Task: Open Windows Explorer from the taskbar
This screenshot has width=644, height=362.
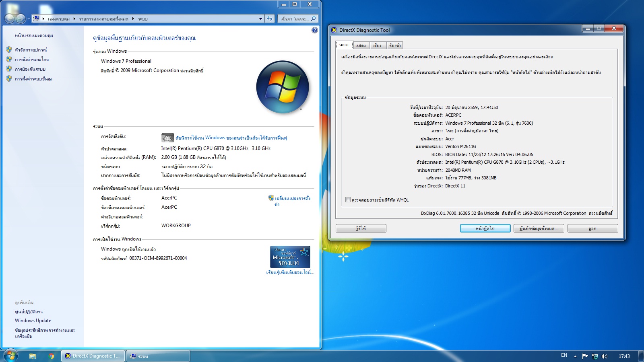Action: coord(33,356)
